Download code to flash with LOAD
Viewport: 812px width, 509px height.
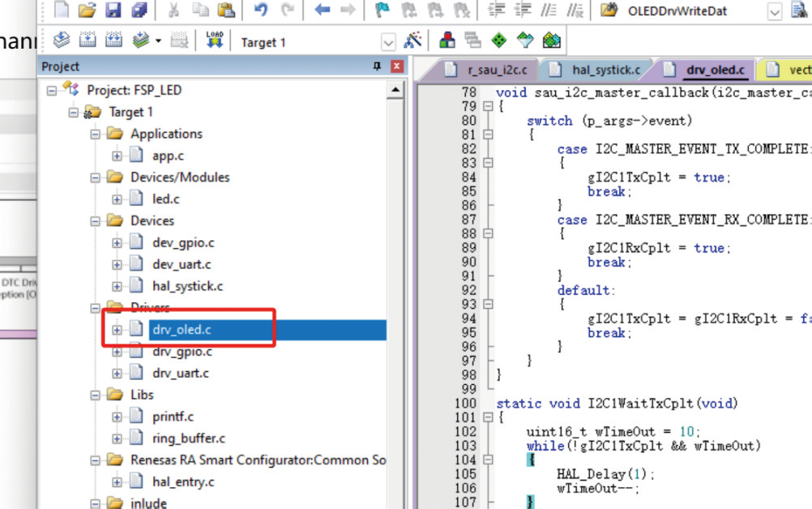point(215,40)
